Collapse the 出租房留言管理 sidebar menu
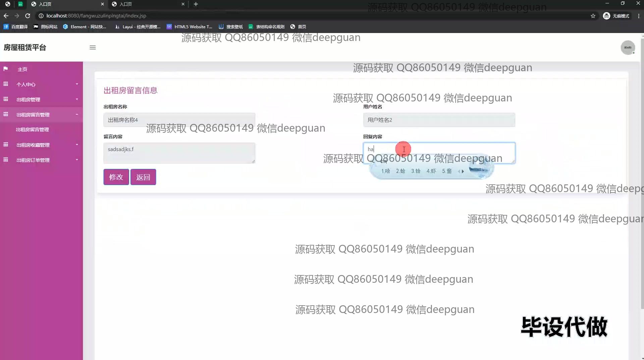Viewport: 644px width, 360px height. coord(41,115)
